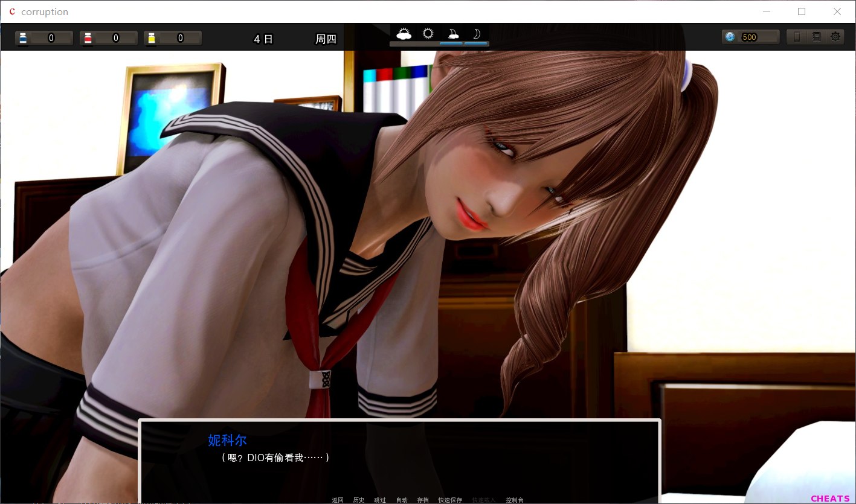
Task: Click 快速保存 quick save
Action: pyautogui.click(x=450, y=500)
